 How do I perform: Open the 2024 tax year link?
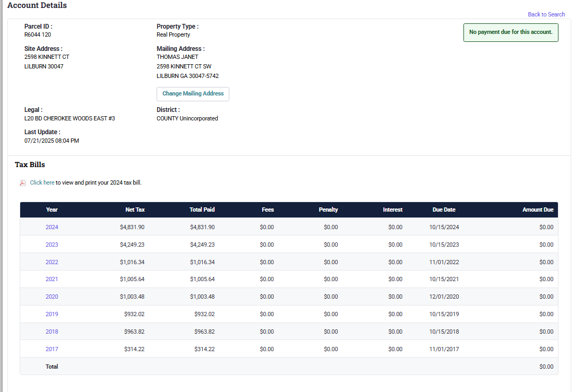coord(51,227)
